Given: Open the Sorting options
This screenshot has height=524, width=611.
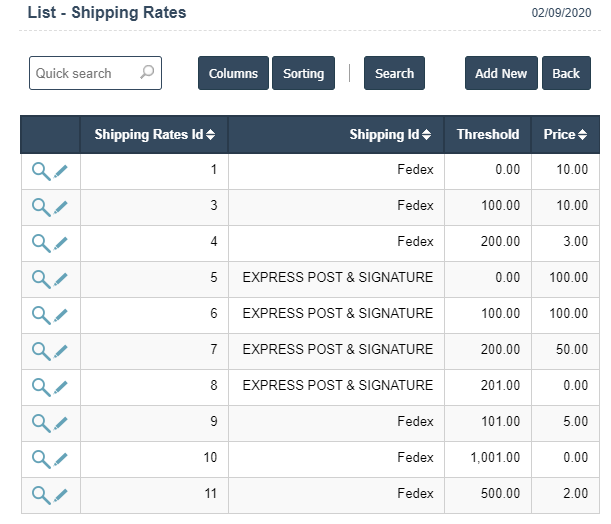Looking at the screenshot, I should 303,73.
